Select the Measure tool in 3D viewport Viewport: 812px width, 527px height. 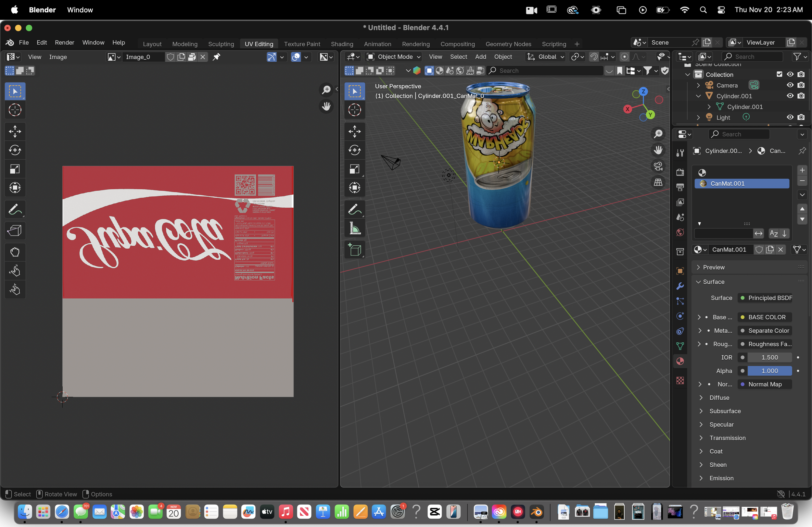pyautogui.click(x=354, y=228)
